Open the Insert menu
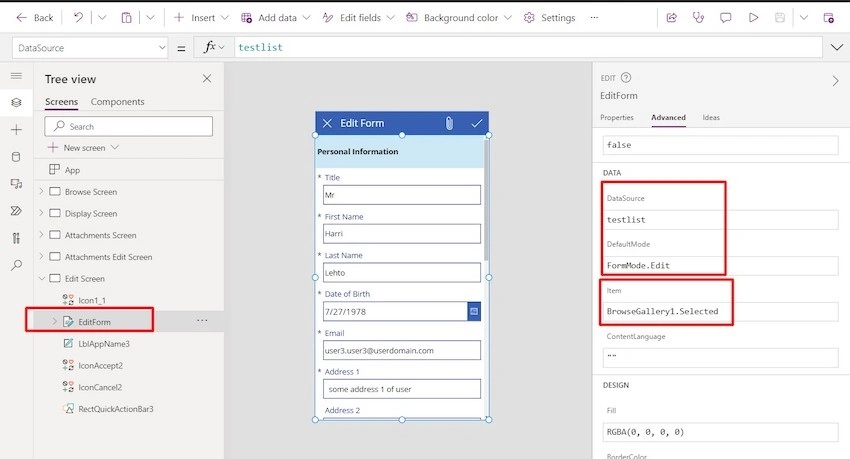This screenshot has height=459, width=850. pos(201,18)
